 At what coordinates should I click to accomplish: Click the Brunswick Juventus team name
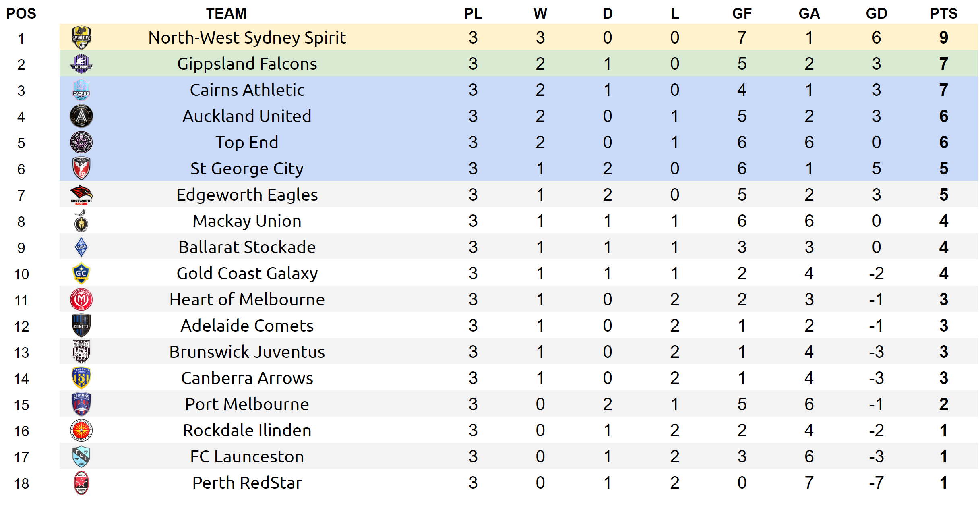pos(247,352)
